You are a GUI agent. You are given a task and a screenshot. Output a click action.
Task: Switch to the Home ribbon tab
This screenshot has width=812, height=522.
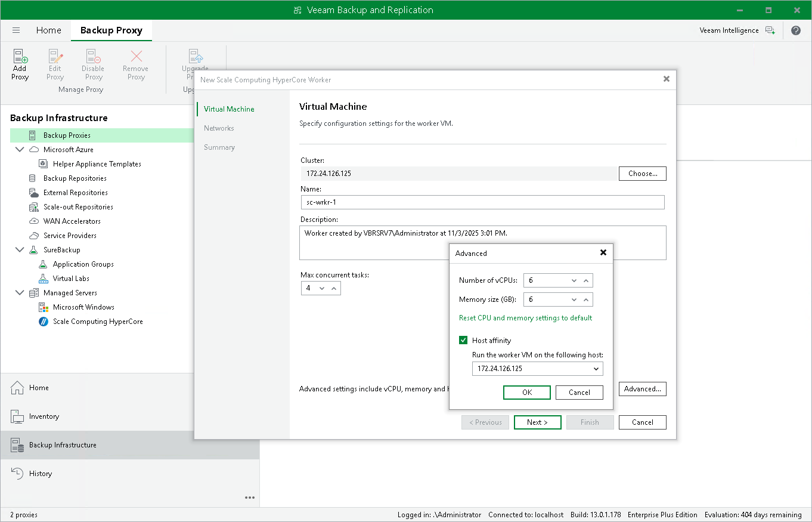[x=48, y=30]
